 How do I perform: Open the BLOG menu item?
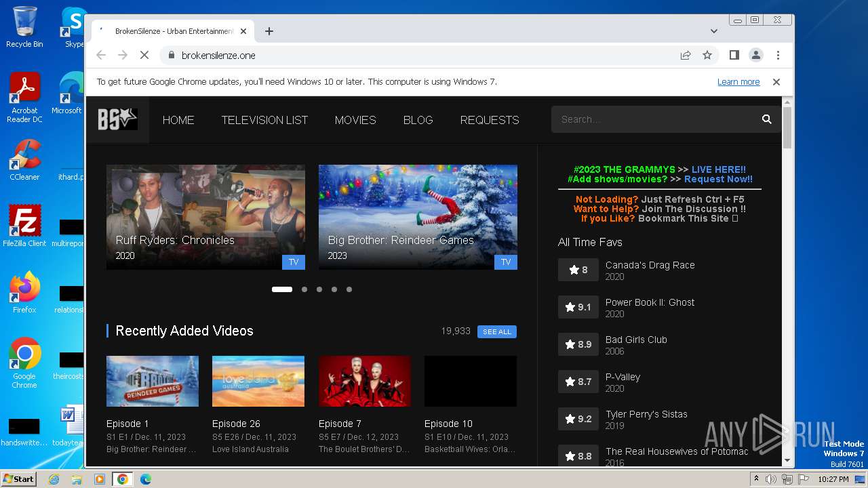(x=418, y=120)
